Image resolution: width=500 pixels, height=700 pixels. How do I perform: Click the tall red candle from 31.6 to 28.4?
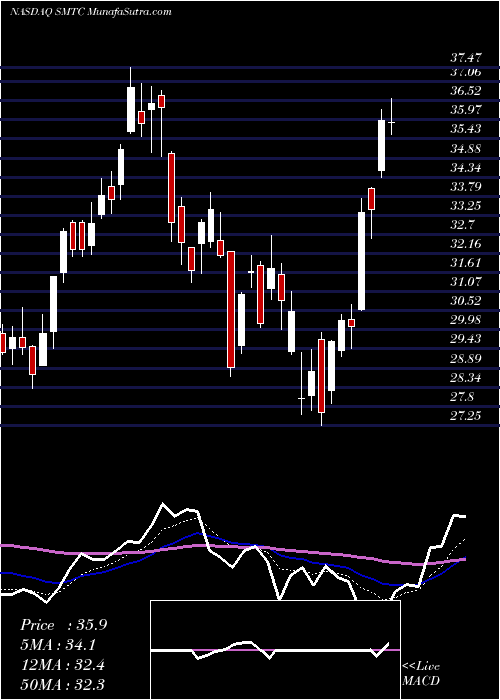(x=231, y=309)
